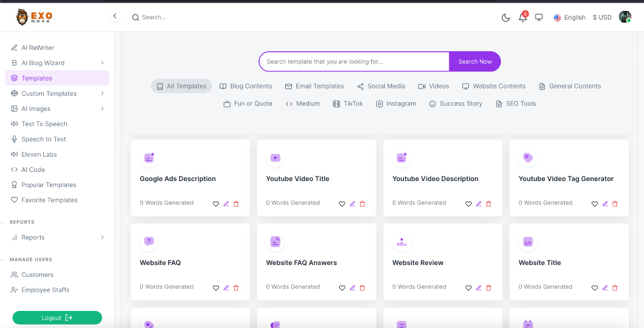The width and height of the screenshot is (644, 328).
Task: Filter by General Contents category
Action: tap(570, 86)
